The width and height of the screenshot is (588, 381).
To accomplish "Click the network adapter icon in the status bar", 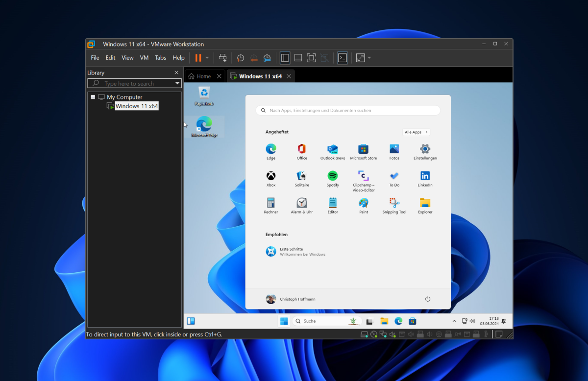I will (x=384, y=334).
